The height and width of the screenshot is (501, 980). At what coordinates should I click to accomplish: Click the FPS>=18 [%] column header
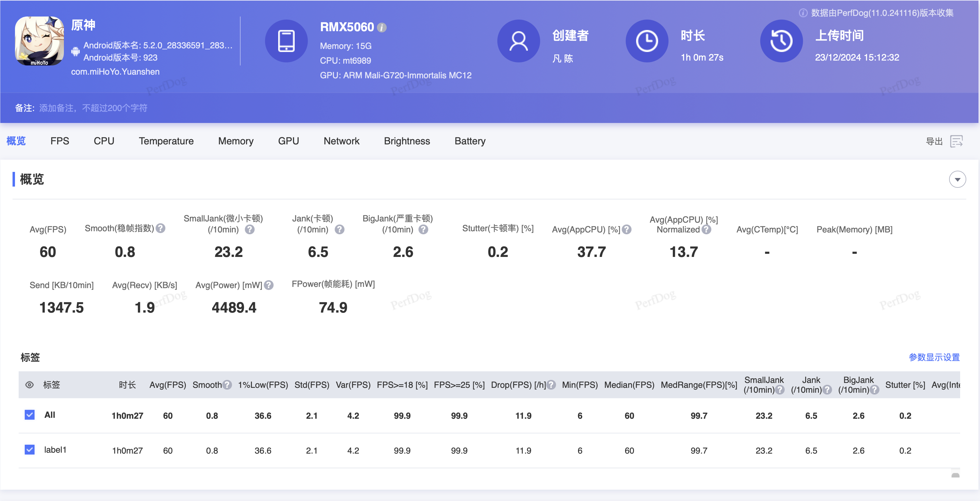[x=402, y=385]
